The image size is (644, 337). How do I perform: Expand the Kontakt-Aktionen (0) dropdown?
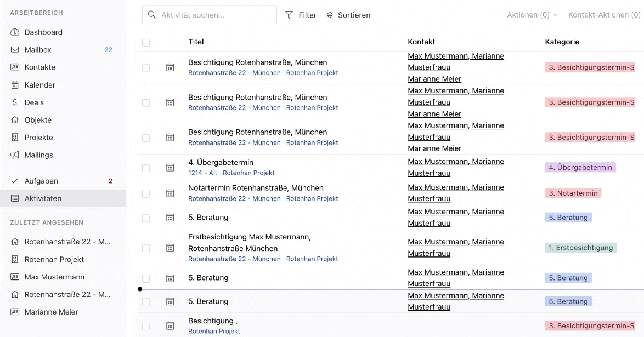605,15
